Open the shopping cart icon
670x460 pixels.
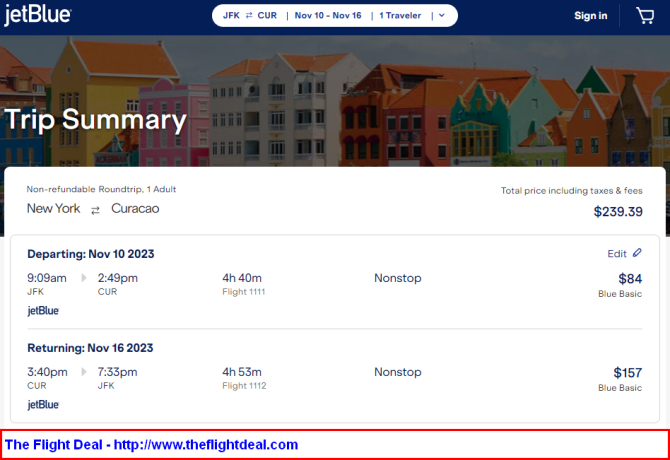click(x=645, y=16)
